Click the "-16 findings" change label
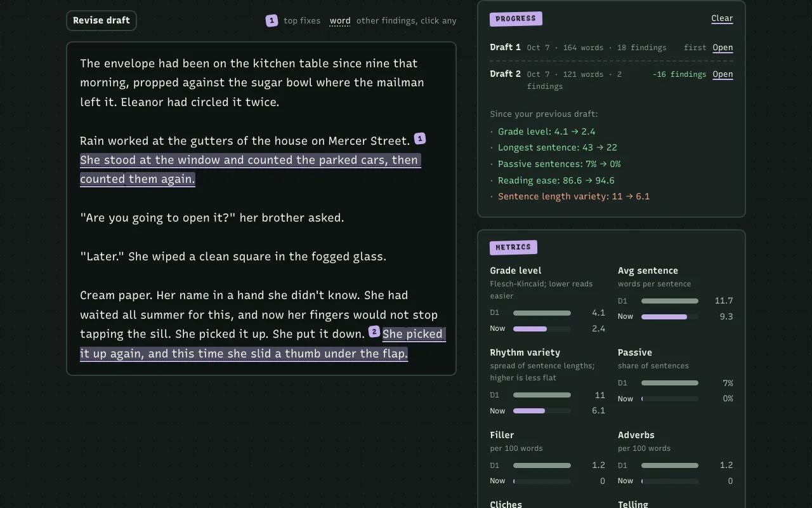This screenshot has width=812, height=508. (679, 74)
